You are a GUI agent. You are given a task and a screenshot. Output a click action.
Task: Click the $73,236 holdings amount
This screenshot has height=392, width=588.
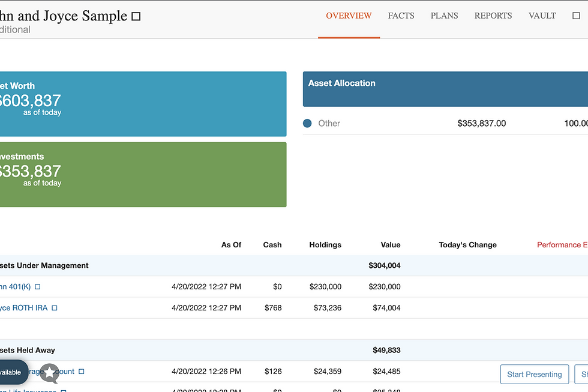coord(328,308)
